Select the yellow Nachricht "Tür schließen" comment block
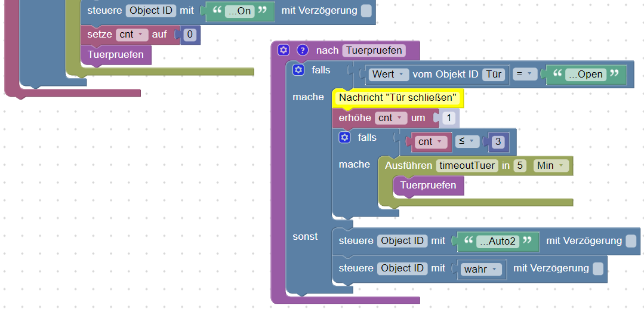 click(x=398, y=98)
